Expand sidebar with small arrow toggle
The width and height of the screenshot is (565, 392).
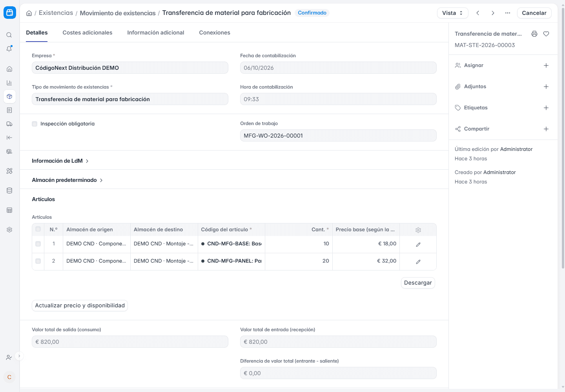point(19,356)
